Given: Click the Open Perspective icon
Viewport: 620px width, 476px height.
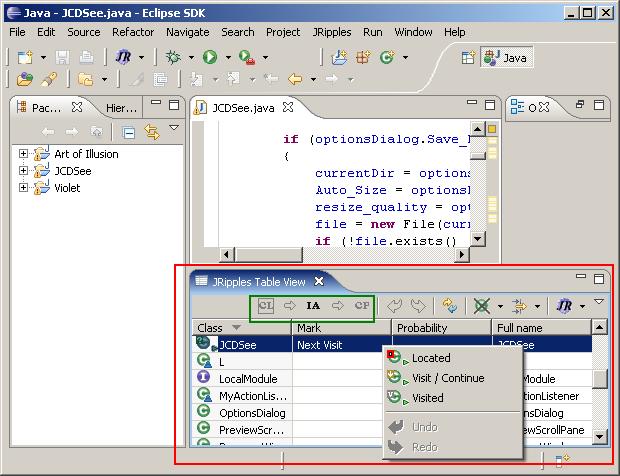Looking at the screenshot, I should [468, 58].
